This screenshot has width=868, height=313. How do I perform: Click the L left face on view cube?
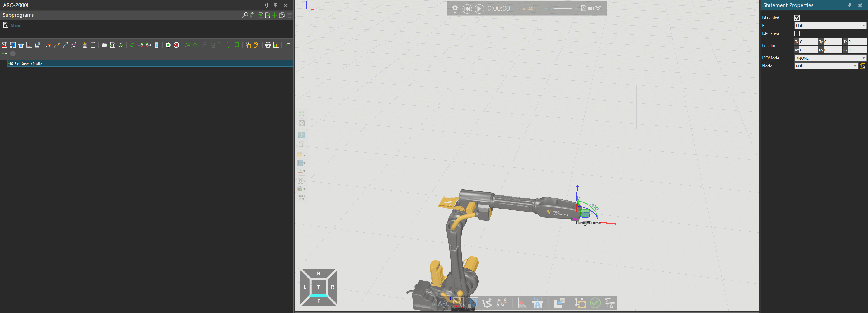pos(305,287)
